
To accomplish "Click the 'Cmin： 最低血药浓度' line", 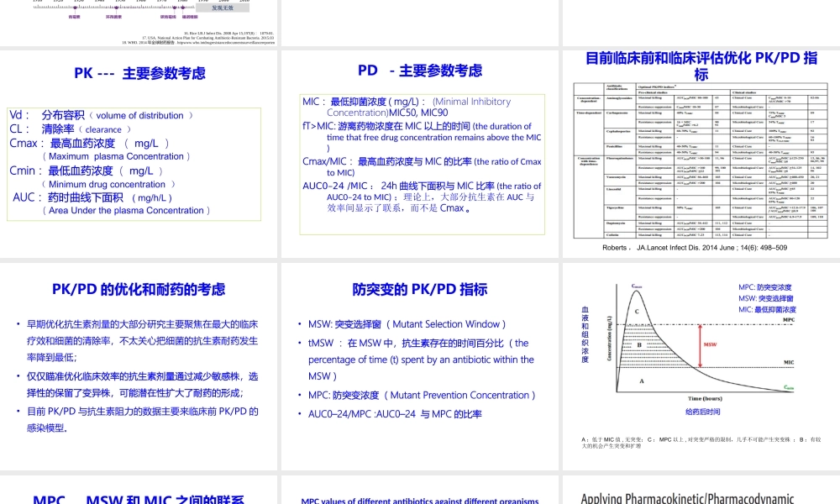I will click(x=87, y=171).
